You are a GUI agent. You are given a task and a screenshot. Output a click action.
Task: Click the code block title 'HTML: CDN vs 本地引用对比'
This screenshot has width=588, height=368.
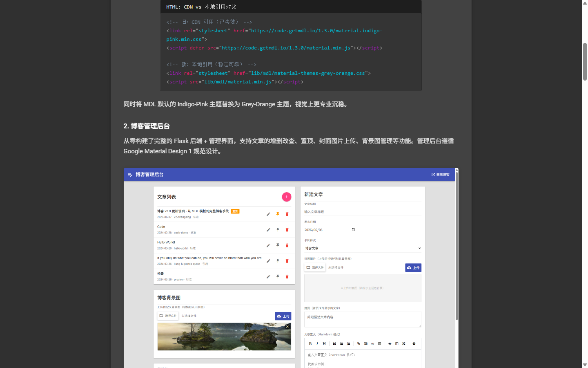point(201,7)
